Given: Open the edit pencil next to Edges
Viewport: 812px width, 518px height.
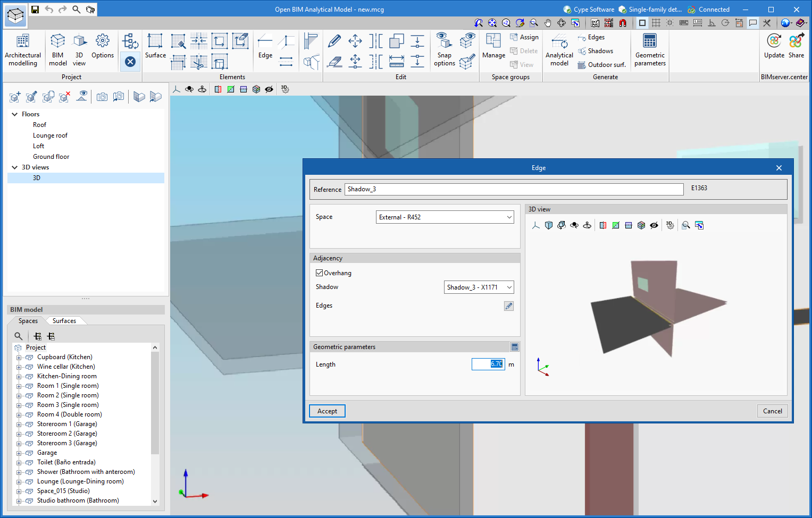Looking at the screenshot, I should (508, 305).
